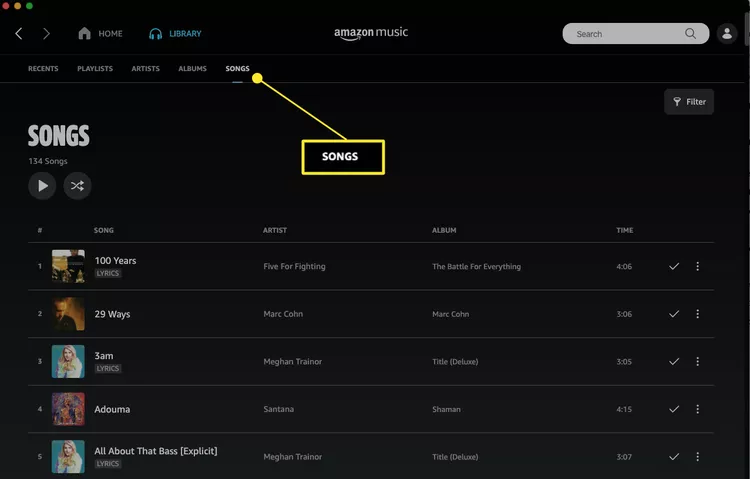
Task: Click All About That Bass album thumbnail
Action: click(68, 457)
